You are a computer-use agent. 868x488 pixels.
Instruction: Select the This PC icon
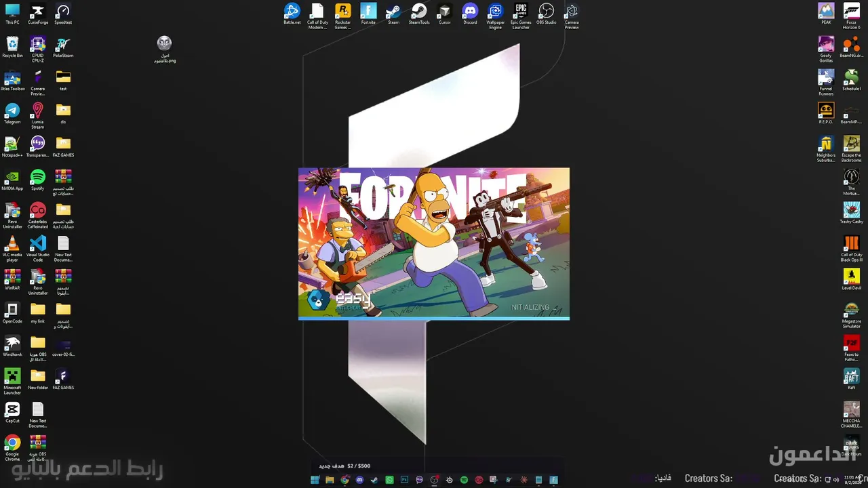point(12,14)
